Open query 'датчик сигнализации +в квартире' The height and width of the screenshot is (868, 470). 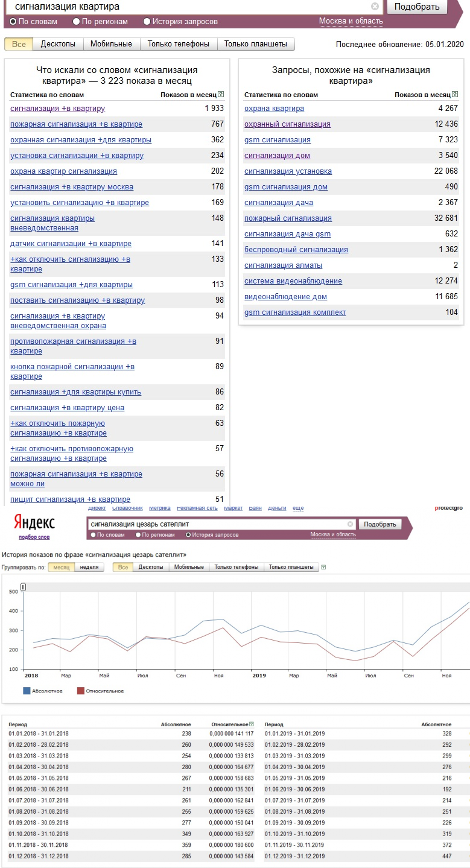coord(71,244)
